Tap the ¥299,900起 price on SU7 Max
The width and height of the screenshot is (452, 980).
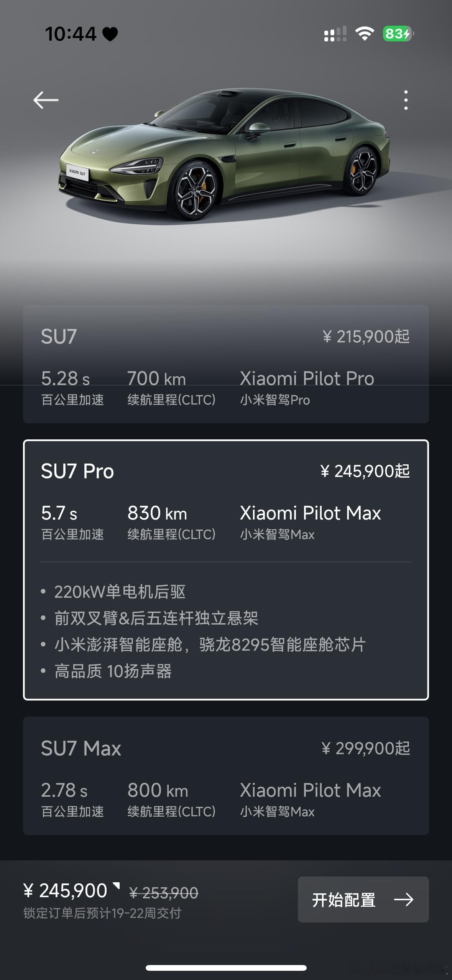coord(366,748)
